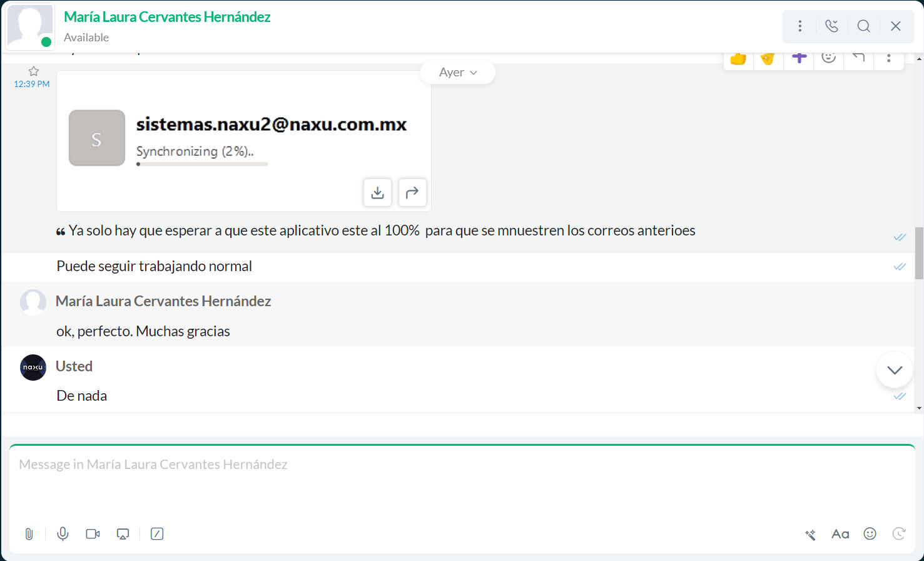React with the thumbs up emoji
924x561 pixels.
tap(738, 59)
